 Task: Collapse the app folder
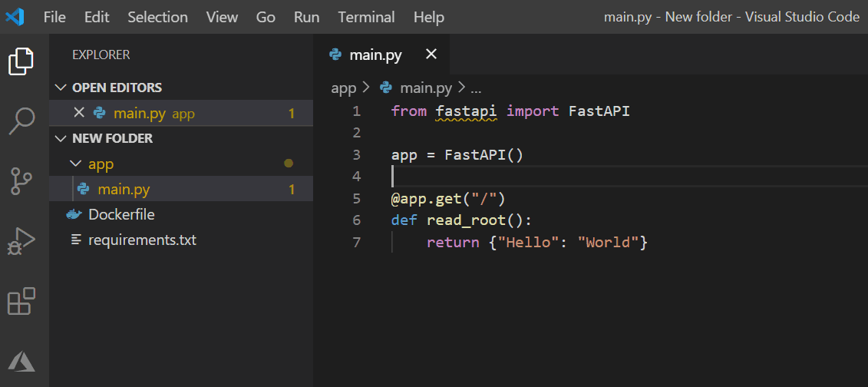(x=76, y=164)
